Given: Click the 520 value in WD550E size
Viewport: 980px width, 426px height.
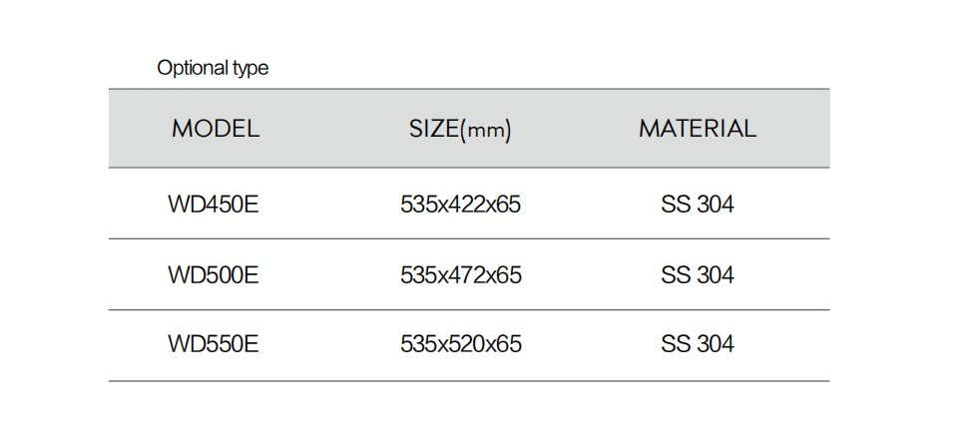Looking at the screenshot, I should [460, 345].
